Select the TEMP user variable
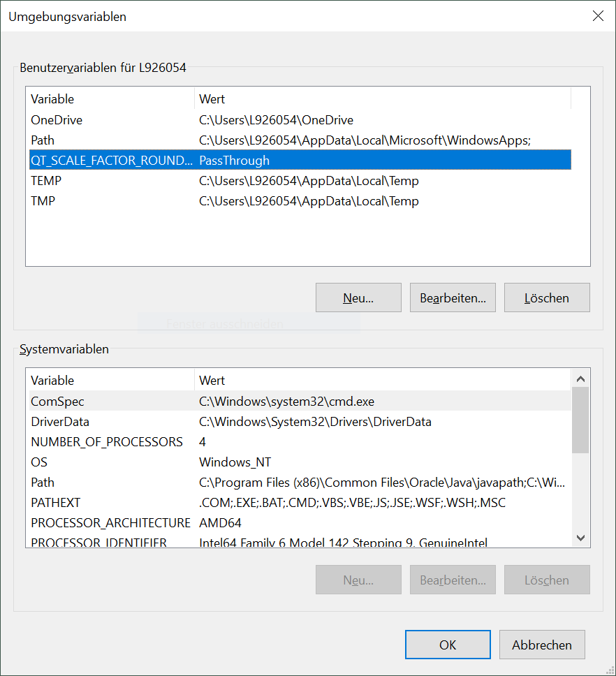 300,181
